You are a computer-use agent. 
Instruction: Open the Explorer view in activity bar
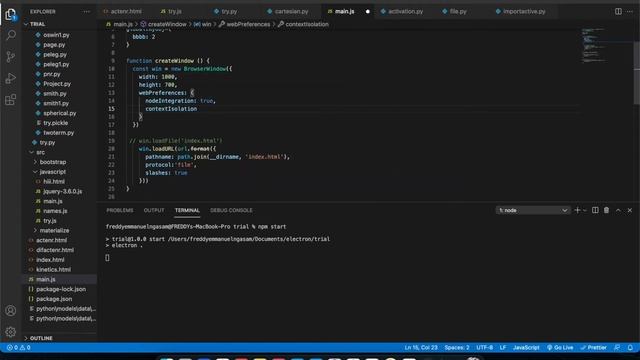coord(11,14)
